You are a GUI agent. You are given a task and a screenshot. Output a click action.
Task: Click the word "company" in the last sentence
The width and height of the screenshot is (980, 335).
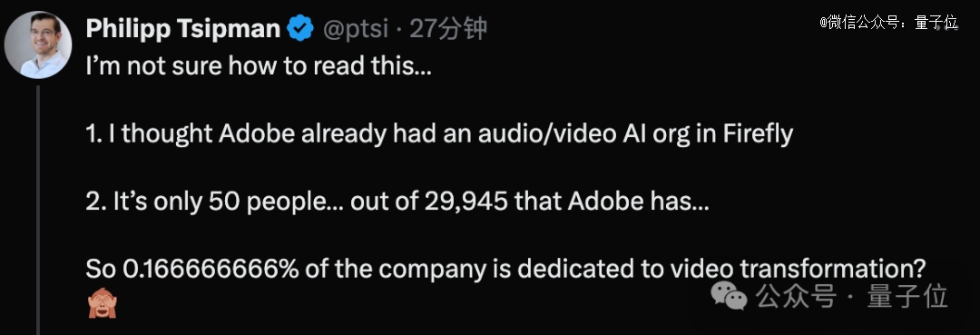coord(433,271)
